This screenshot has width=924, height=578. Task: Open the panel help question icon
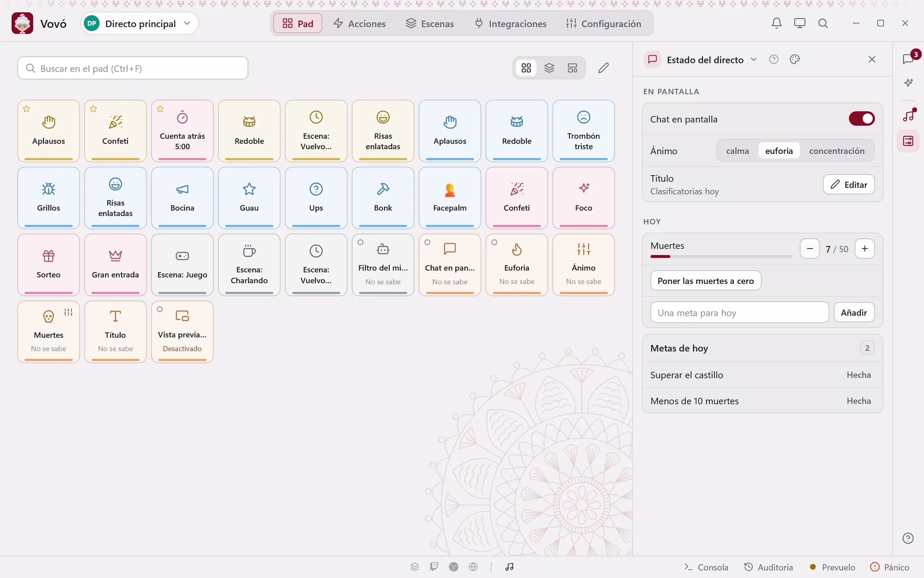coord(773,59)
